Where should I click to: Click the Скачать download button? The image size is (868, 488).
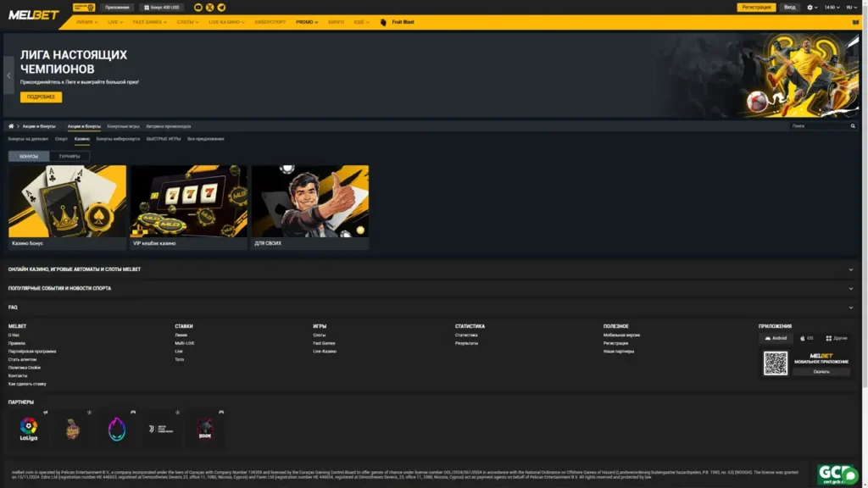821,372
